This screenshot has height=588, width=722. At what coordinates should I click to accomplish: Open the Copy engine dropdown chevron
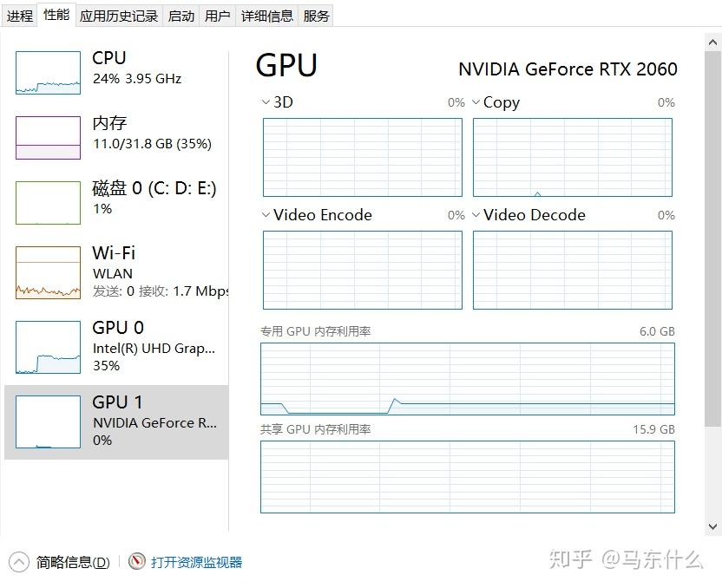point(476,102)
